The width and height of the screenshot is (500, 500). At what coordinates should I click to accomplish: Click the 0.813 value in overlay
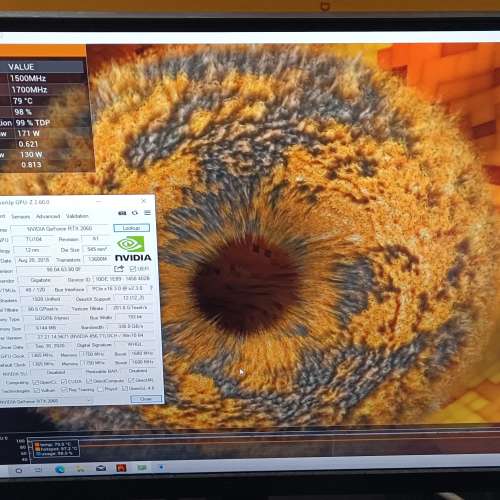[x=31, y=165]
